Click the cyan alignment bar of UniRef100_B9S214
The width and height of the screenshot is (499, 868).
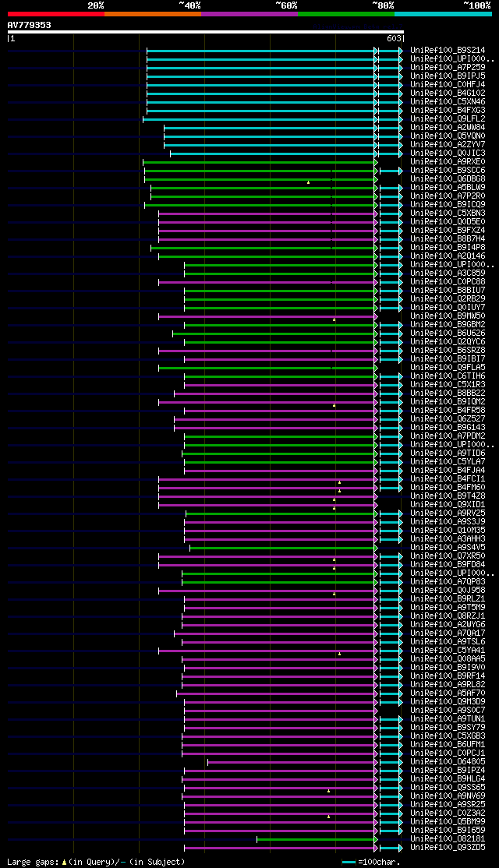(260, 51)
